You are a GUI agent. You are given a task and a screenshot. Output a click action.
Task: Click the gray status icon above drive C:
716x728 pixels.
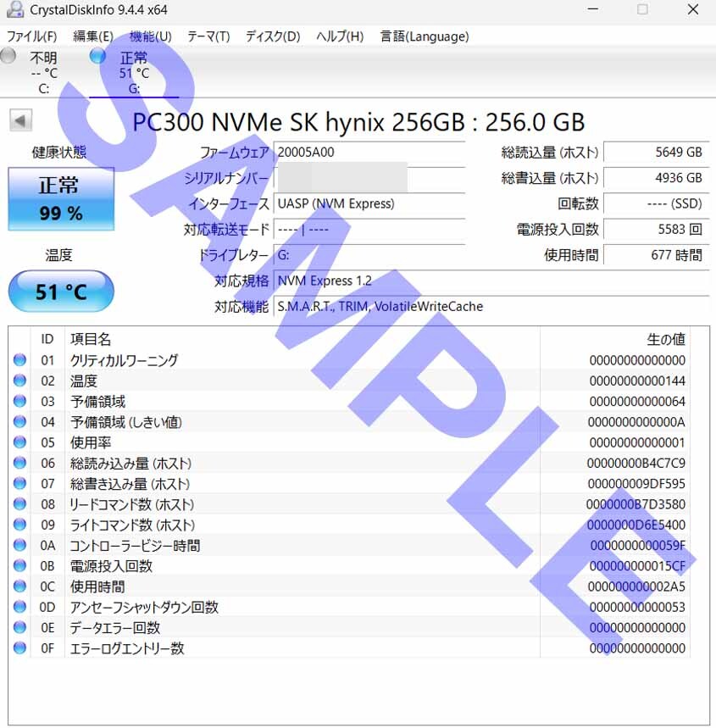click(8, 56)
